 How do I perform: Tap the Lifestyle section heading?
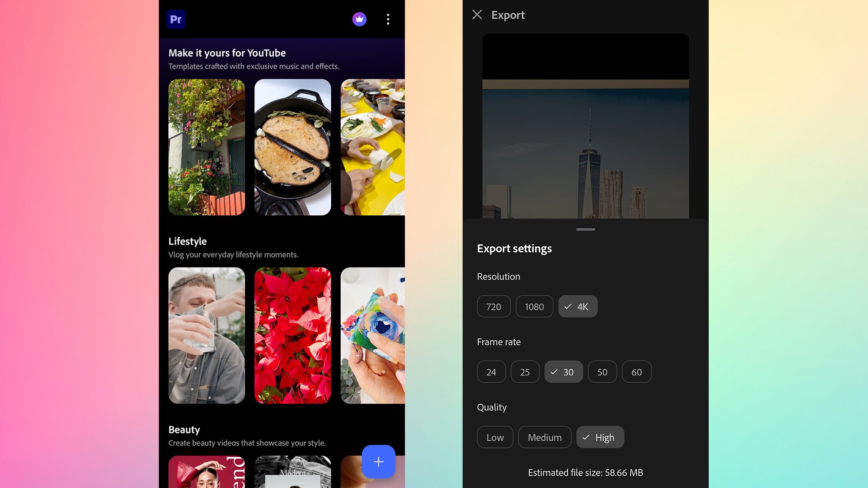(187, 241)
